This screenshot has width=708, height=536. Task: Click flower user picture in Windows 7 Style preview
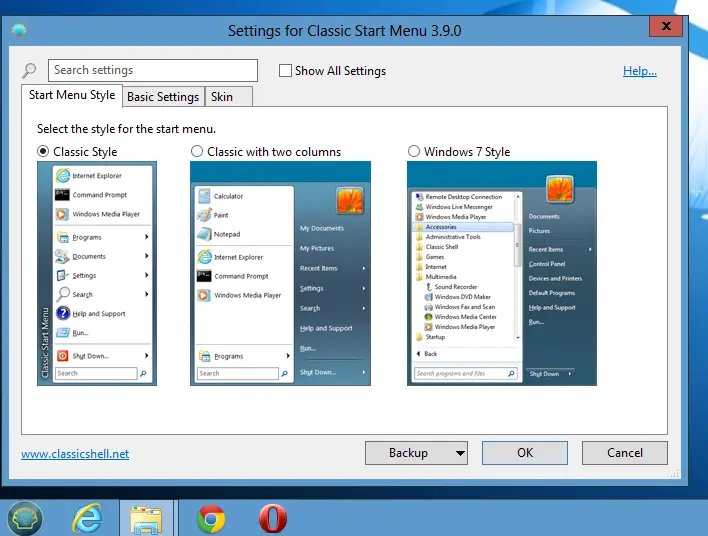coord(560,189)
